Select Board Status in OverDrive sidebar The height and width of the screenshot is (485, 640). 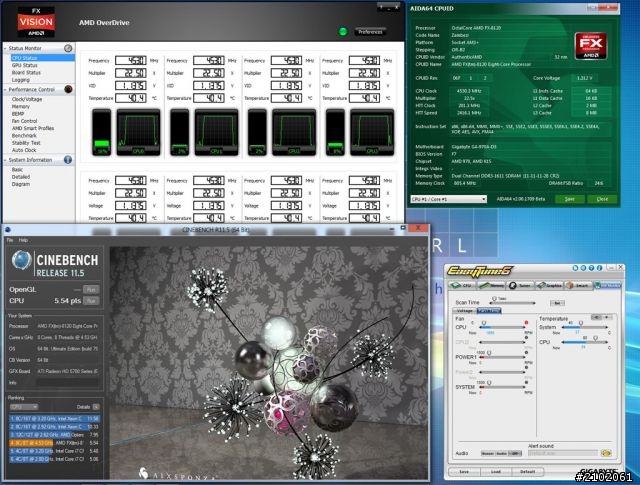point(26,72)
